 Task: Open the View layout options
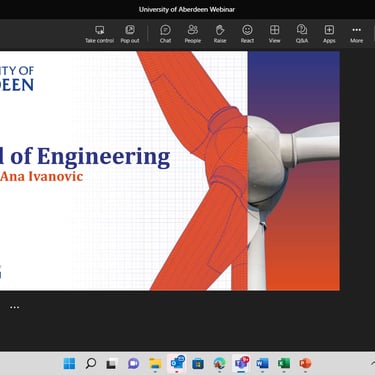274,34
